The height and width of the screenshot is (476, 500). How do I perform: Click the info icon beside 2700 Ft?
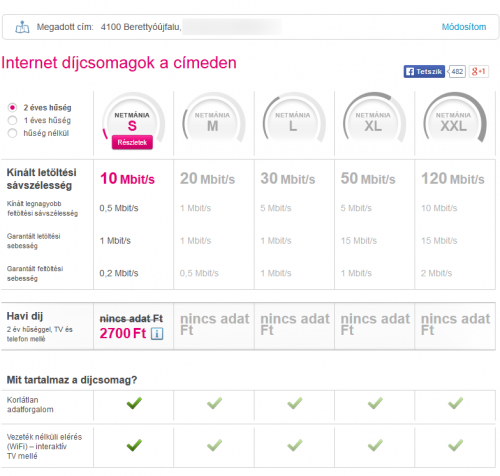(157, 334)
